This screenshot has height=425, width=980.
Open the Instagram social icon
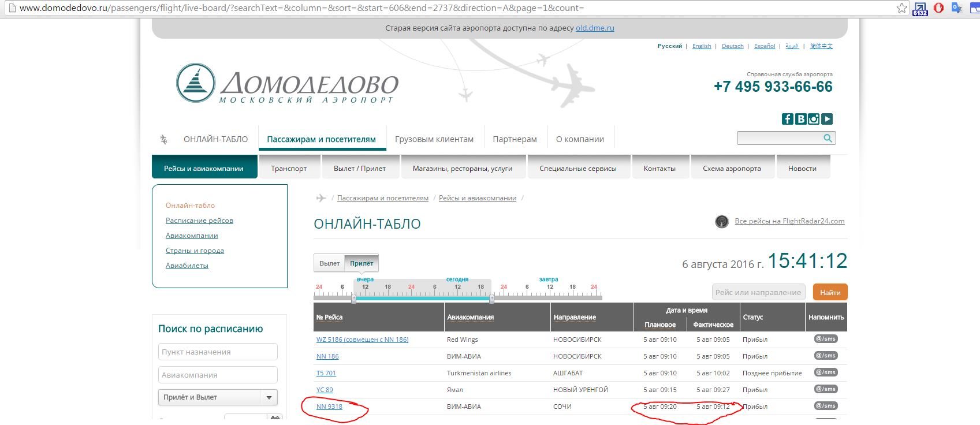coord(814,119)
